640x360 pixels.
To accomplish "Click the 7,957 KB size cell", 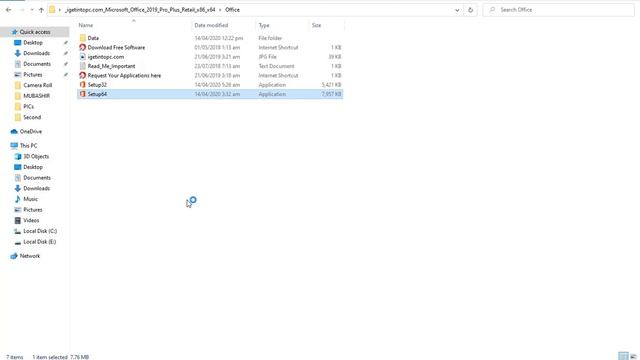I will point(331,94).
